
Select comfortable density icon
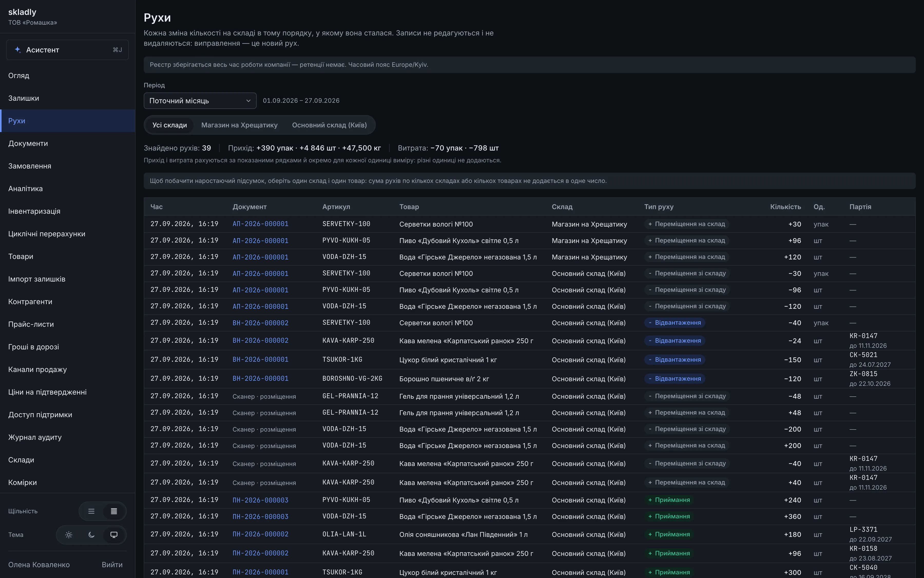point(91,511)
